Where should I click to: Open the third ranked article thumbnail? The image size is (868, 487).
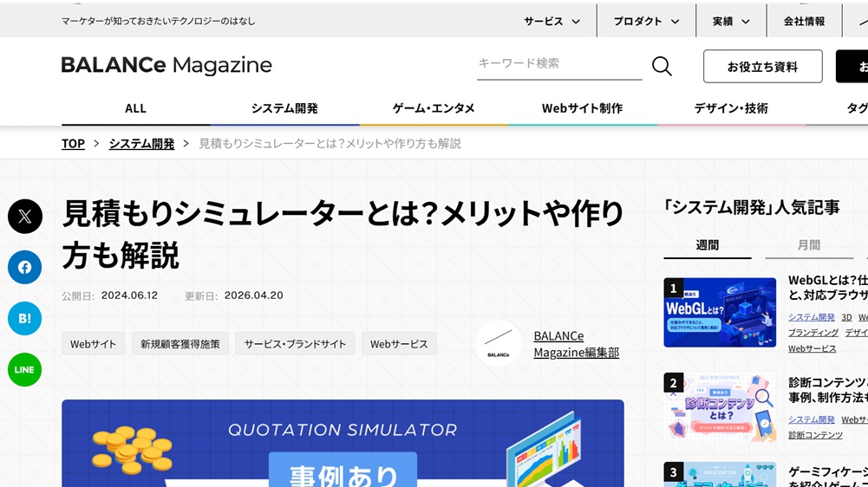(720, 475)
